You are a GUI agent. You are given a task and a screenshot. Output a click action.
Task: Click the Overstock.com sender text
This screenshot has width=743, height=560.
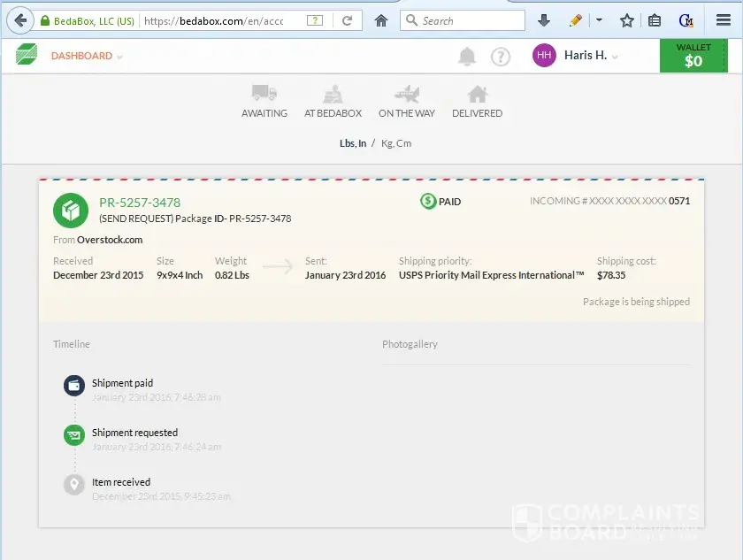point(110,240)
